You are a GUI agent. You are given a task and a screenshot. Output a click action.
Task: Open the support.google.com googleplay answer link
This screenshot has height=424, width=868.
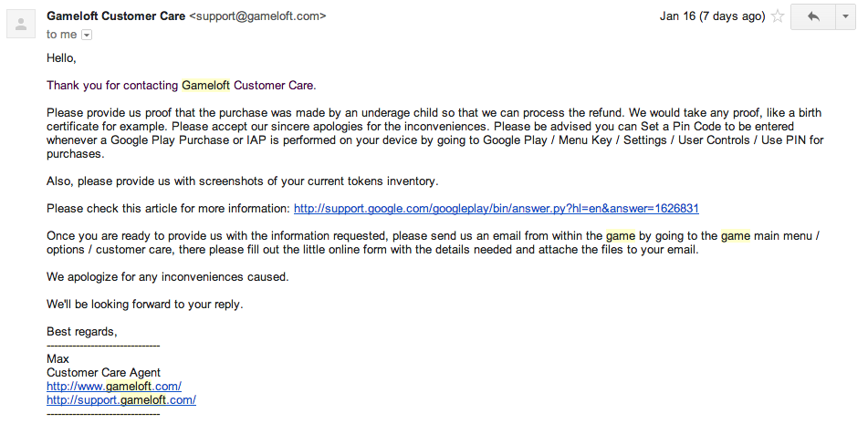point(497,209)
